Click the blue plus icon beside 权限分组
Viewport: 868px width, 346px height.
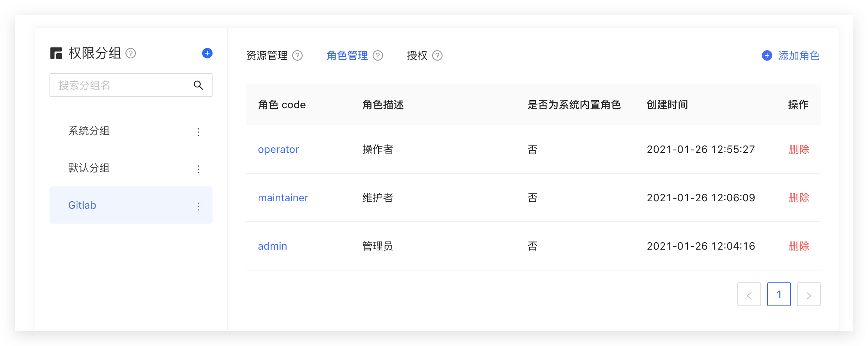point(207,53)
